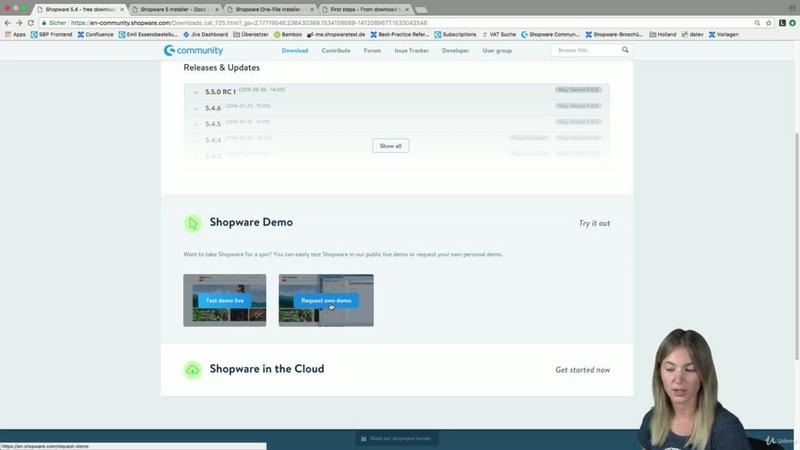The height and width of the screenshot is (450, 800).
Task: Click the green extension icon in the toolbar
Action: click(792, 23)
